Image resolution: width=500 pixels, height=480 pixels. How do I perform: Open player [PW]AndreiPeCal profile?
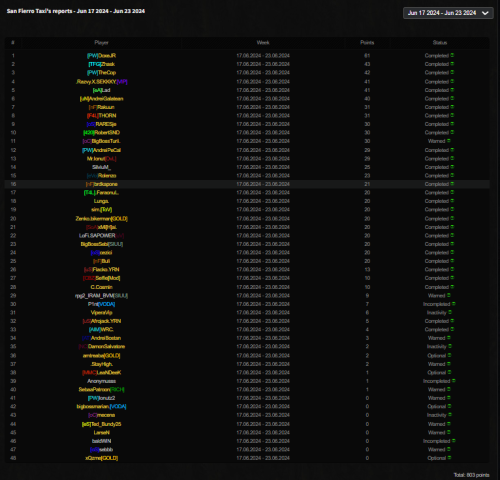tap(101, 150)
